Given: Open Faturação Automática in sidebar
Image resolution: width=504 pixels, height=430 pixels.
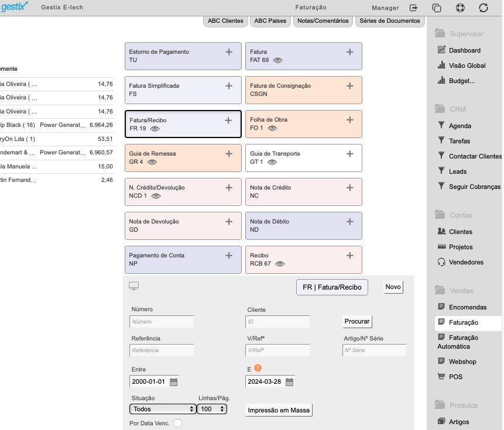Looking at the screenshot, I should click(458, 342).
